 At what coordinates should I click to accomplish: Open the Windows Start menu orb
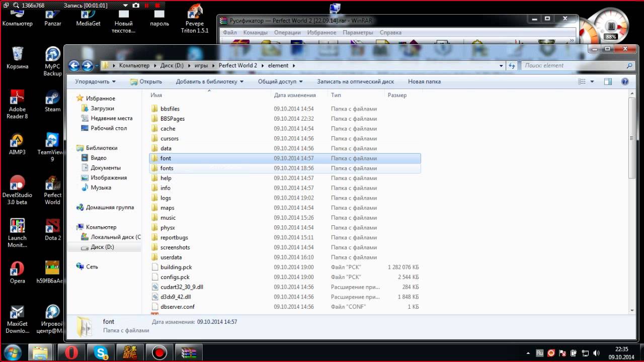[12, 352]
